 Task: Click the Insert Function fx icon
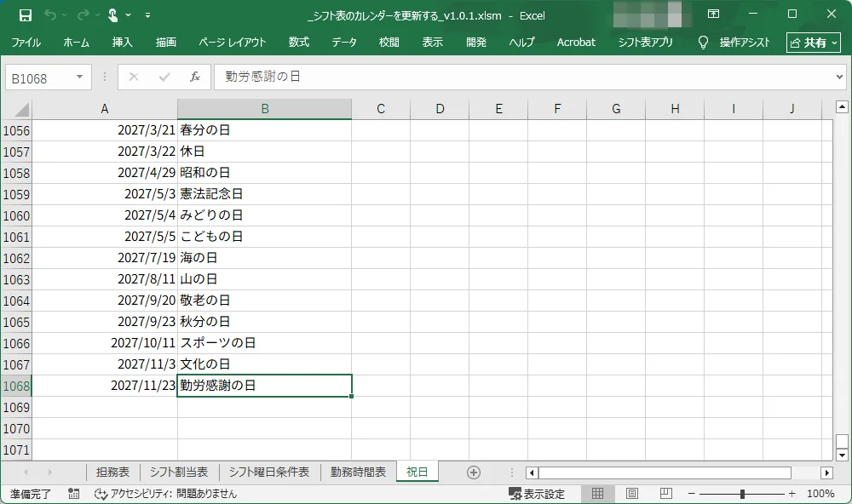click(194, 77)
